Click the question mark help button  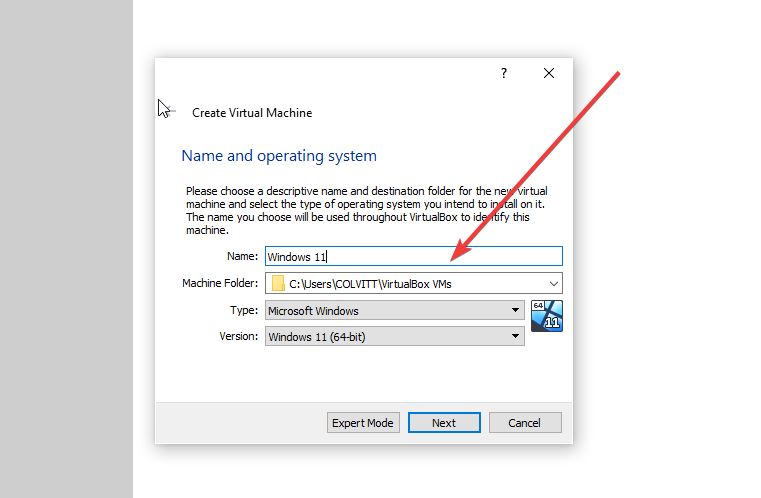coord(504,73)
